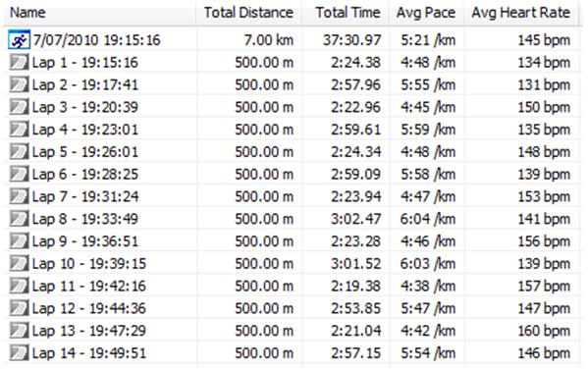Sort by the Total Time column header
This screenshot has height=370, width=588.
click(346, 13)
